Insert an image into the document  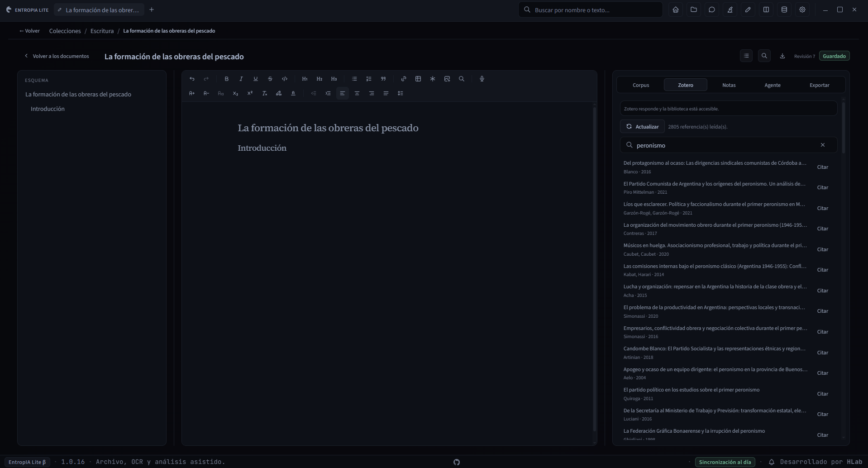447,79
